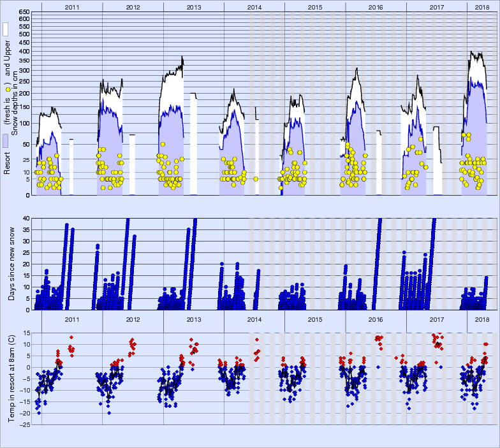Select the 2011 year label at the chart top
The image size is (500, 448).
coord(71,6)
